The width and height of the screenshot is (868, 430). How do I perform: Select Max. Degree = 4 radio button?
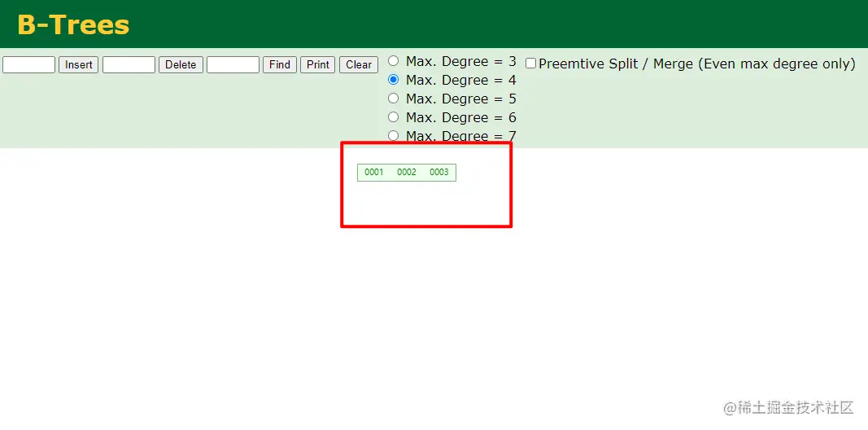tap(393, 80)
